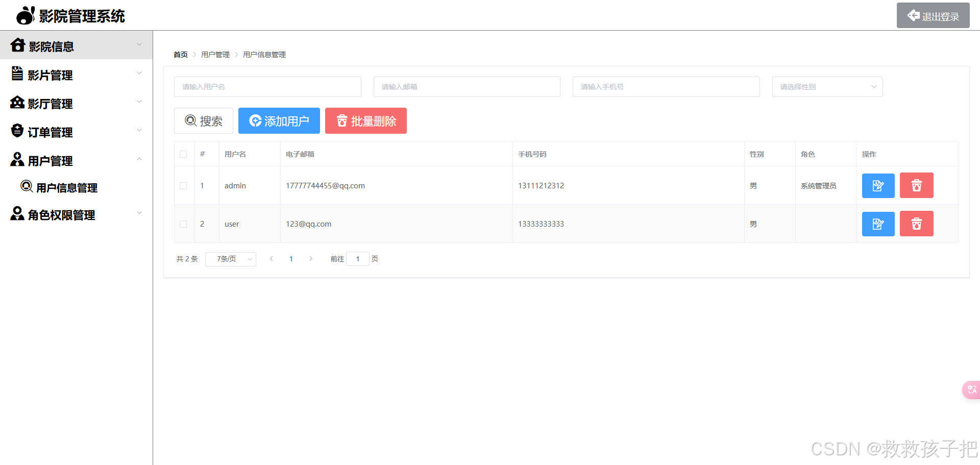Click the magnifier icon beside 用户信息管理
Viewport: 980px width, 465px height.
point(27,186)
